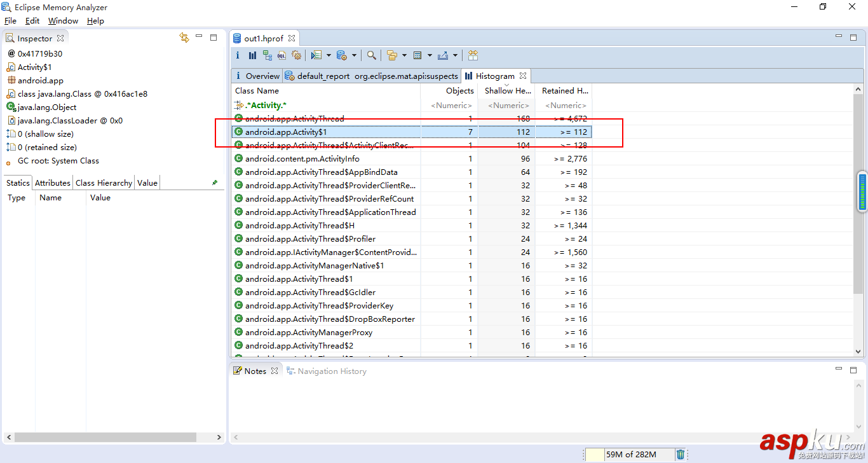Select the android.content.pm.ActivityInfo row
Screen dimensions: 868x463
[x=302, y=158]
